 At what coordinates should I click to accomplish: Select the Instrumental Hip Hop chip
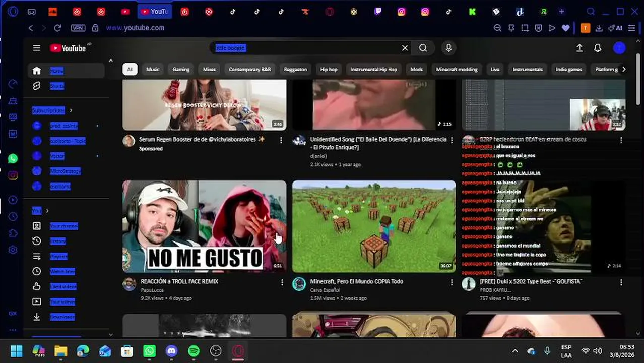373,69
